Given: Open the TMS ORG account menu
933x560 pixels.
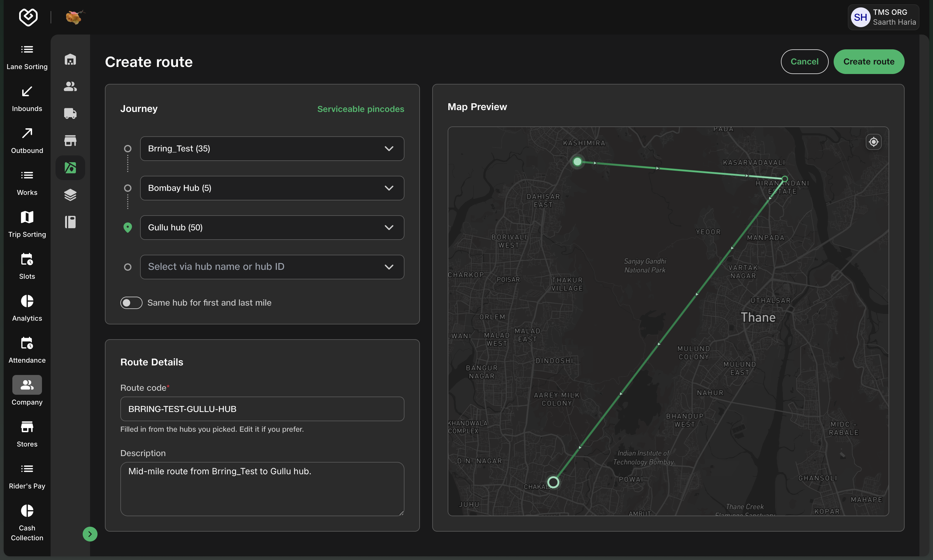Looking at the screenshot, I should [x=883, y=17].
